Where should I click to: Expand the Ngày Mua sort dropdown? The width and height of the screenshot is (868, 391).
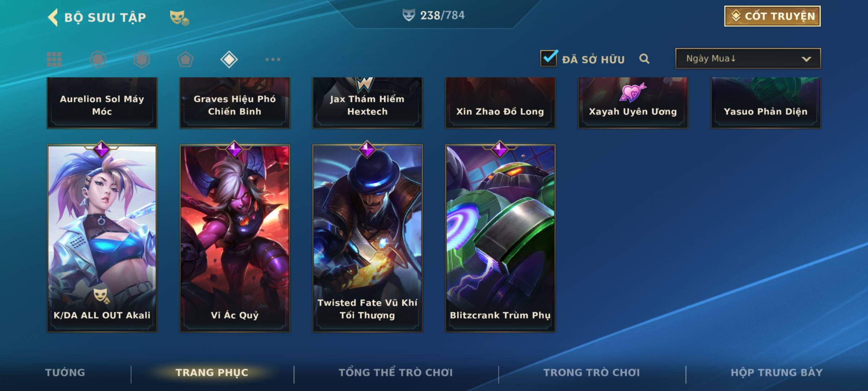point(748,58)
